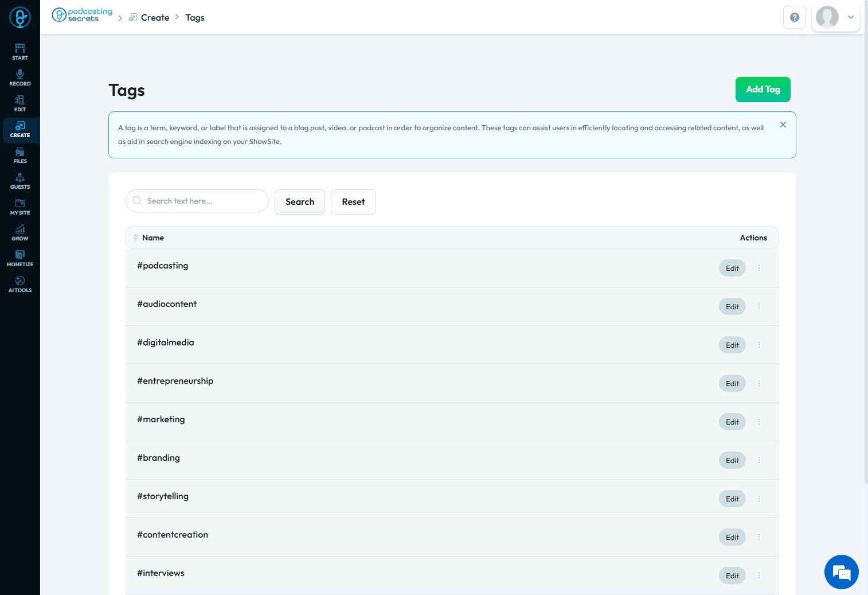The image size is (868, 595).
Task: Open the Guests sidebar icon
Action: (20, 180)
